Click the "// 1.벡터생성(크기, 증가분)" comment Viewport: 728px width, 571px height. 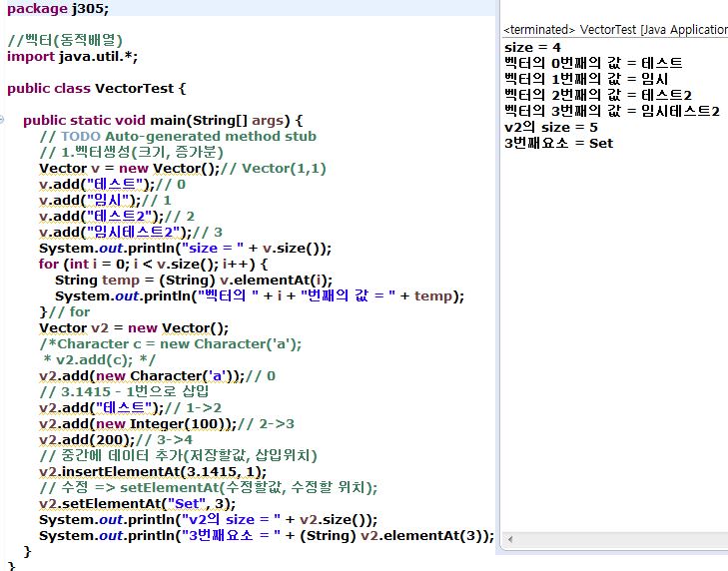[132, 153]
